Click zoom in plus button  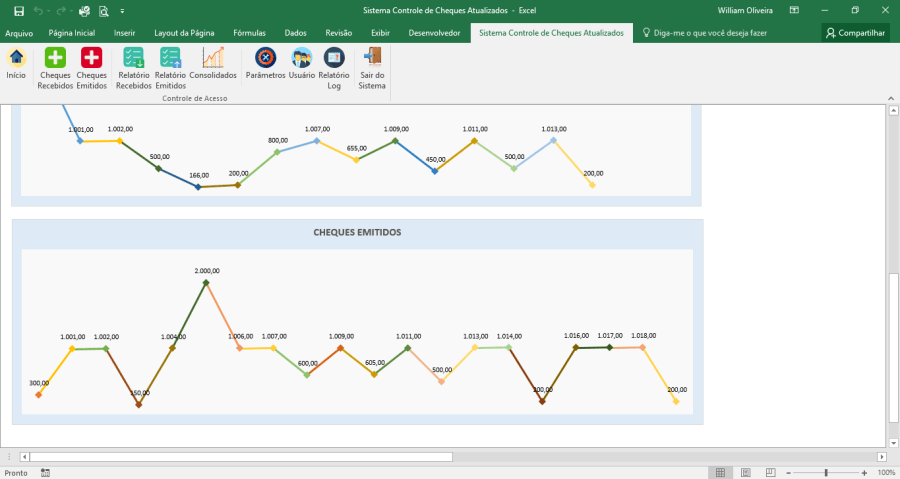pyautogui.click(x=864, y=473)
